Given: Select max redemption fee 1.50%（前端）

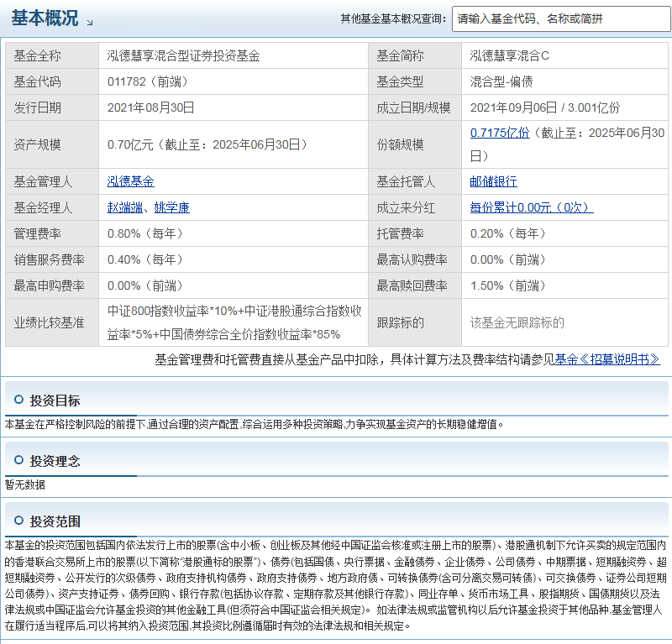Looking at the screenshot, I should [x=509, y=285].
